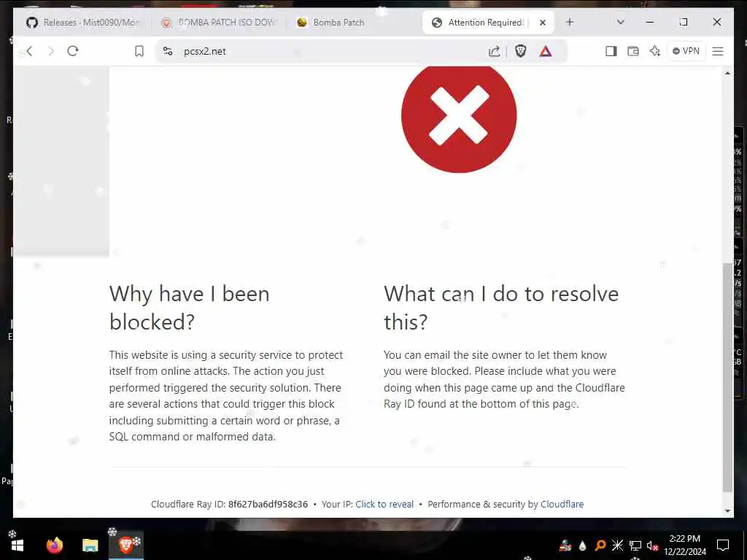This screenshot has width=747, height=560.
Task: Open the Cloudflare link in footer
Action: point(562,504)
